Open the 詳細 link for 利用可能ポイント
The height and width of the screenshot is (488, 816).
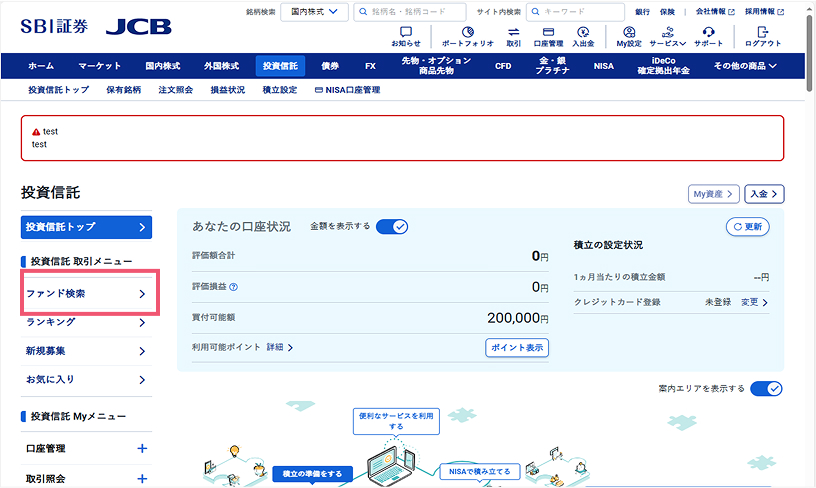pyautogui.click(x=280, y=347)
